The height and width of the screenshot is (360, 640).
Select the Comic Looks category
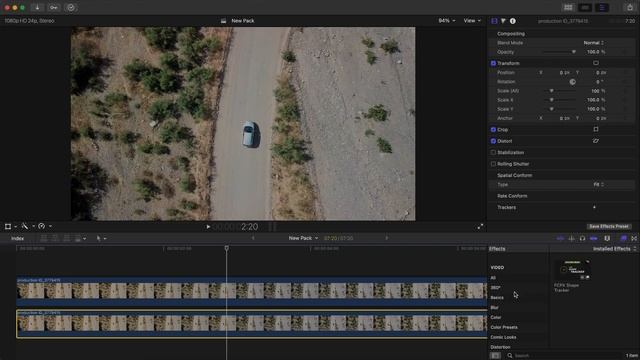tap(503, 337)
